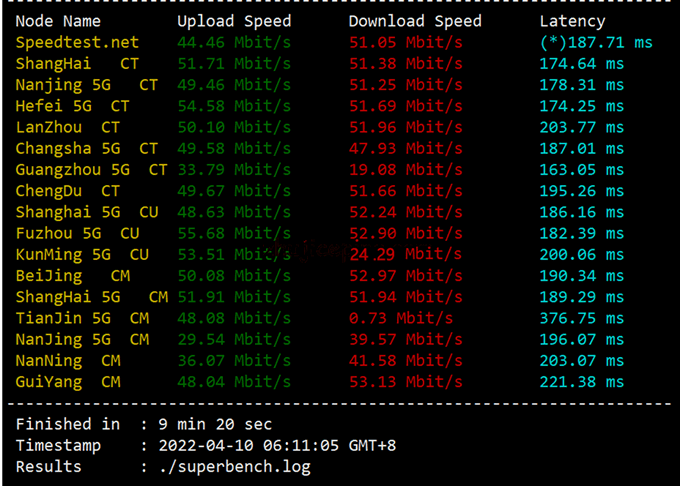The image size is (680, 486).
Task: Click the NanNing CM upload speed 36.07
Action: click(234, 360)
